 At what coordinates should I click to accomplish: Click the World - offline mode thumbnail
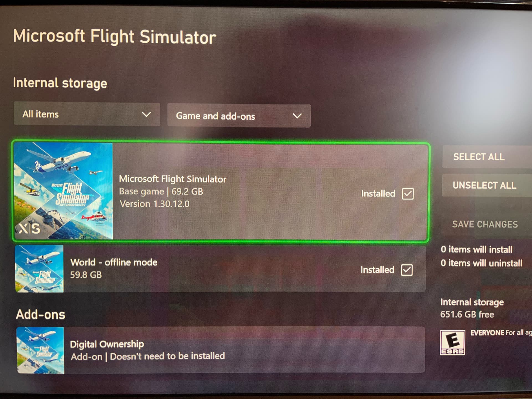(39, 269)
